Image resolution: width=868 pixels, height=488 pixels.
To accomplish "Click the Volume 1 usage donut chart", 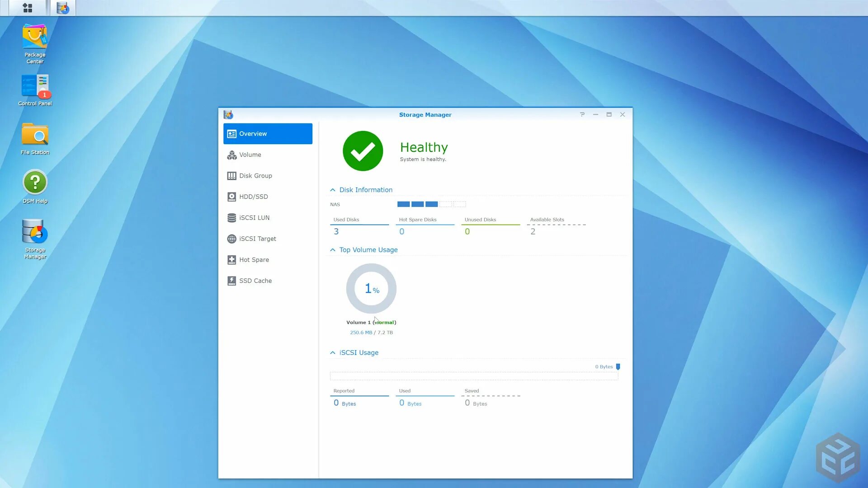I will pos(371,289).
